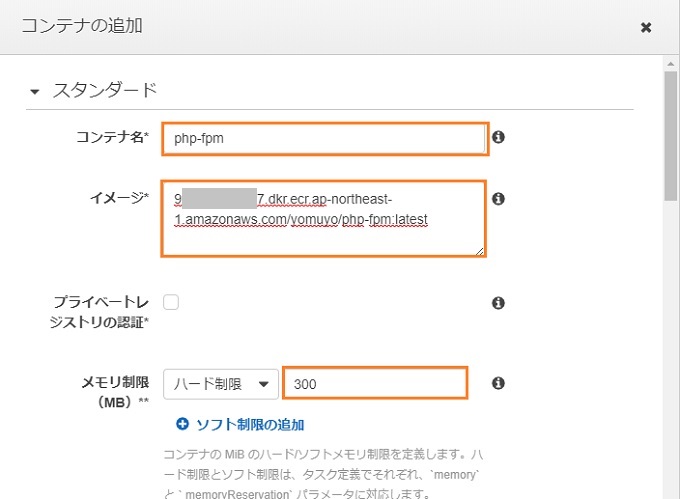Click the ソフト制限の追加 link
The height and width of the screenshot is (499, 680).
point(250,424)
